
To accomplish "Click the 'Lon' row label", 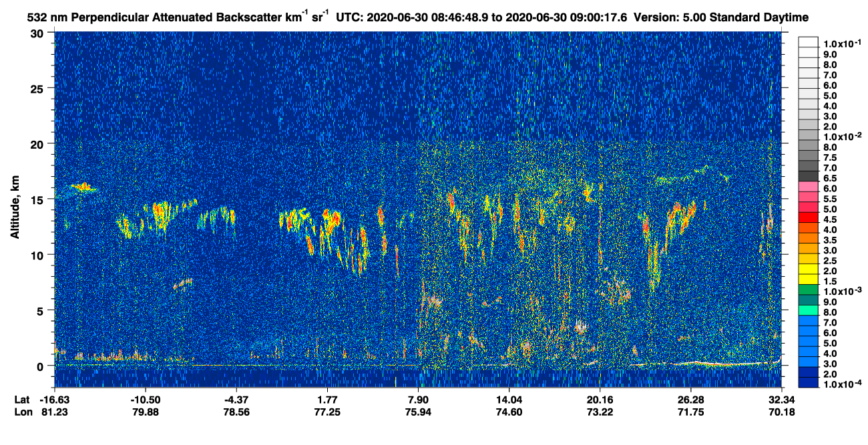I will pos(22,412).
